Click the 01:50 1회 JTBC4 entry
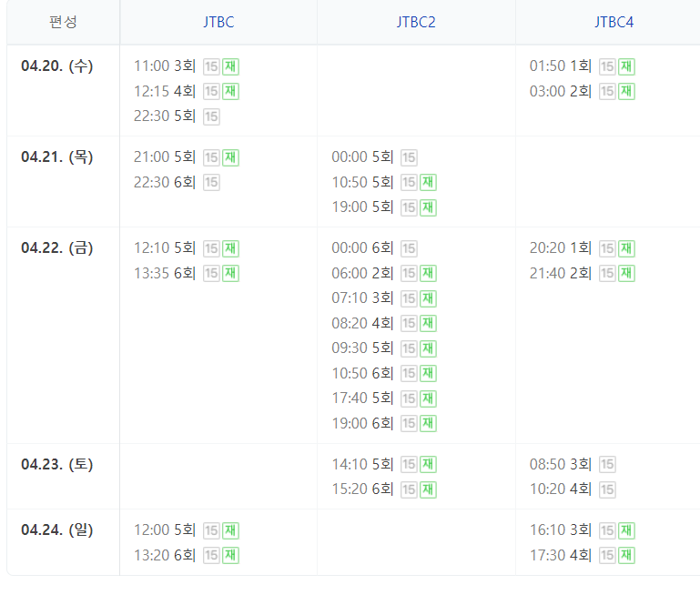Viewport: 700px width, 595px height. 561,66
